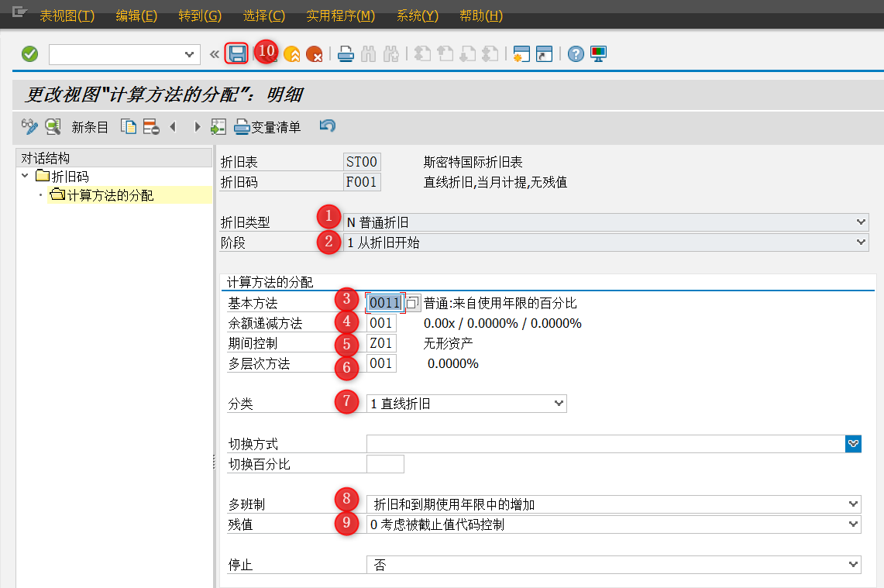Open a new session with the create-session icon
The width and height of the screenshot is (884, 588).
[521, 53]
